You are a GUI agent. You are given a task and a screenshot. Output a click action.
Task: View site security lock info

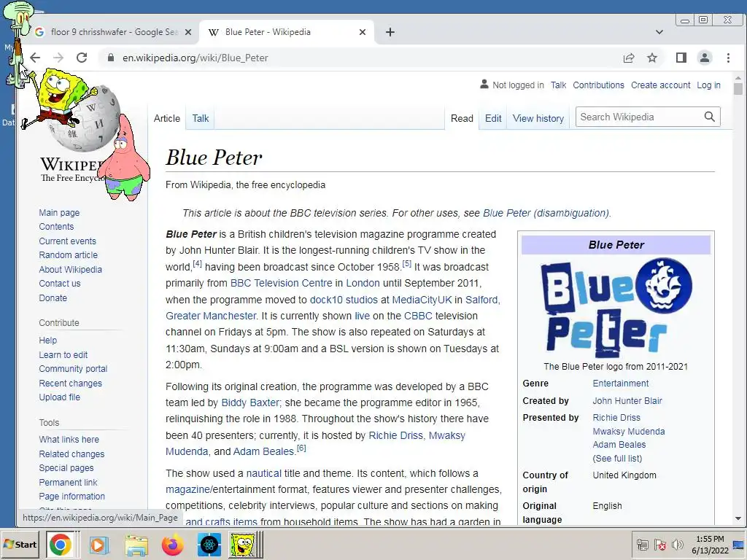pos(111,58)
